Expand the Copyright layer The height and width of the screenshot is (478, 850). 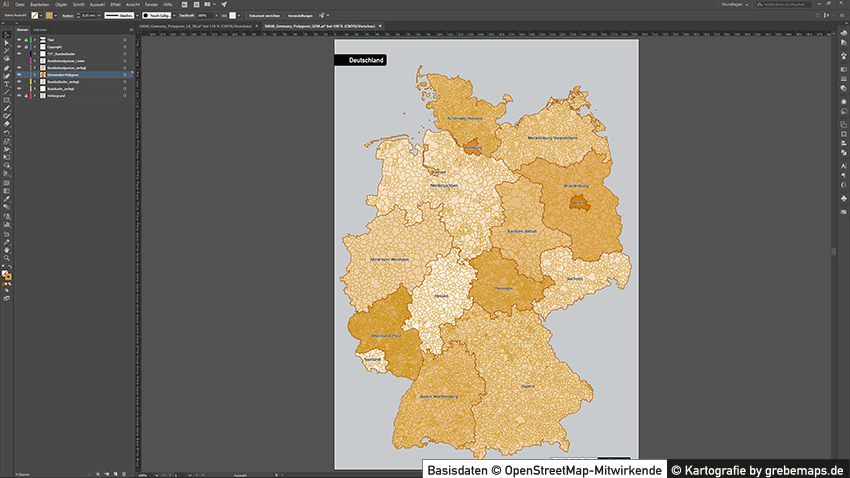(x=34, y=46)
